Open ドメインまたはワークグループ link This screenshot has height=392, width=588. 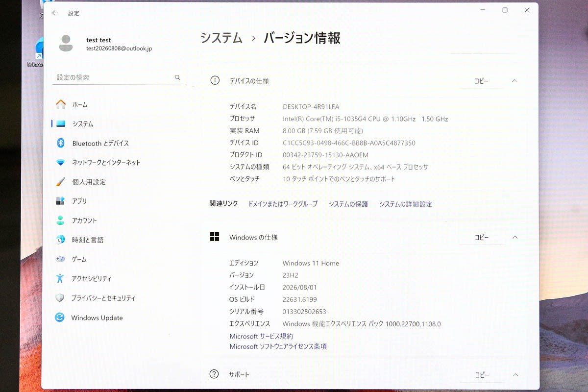(283, 204)
